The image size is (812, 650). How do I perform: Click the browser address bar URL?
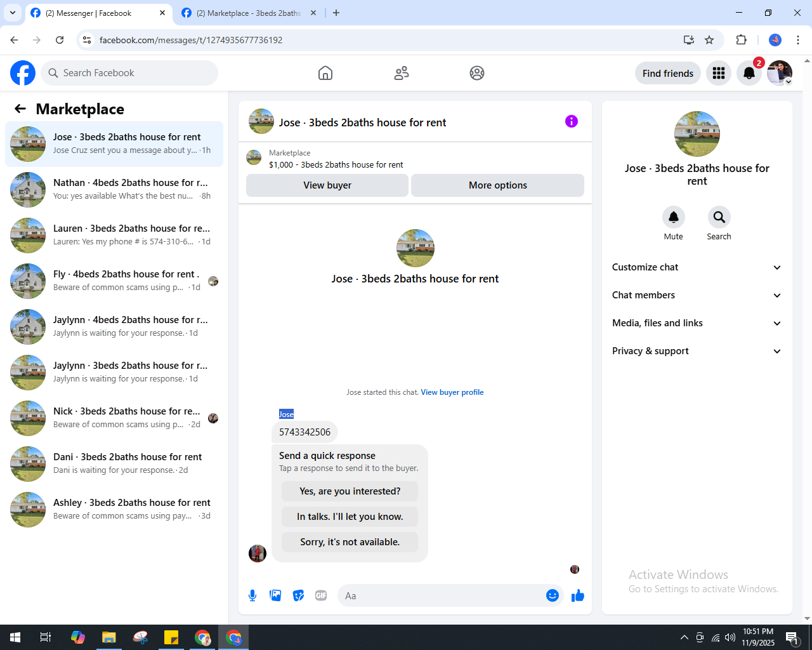click(191, 40)
